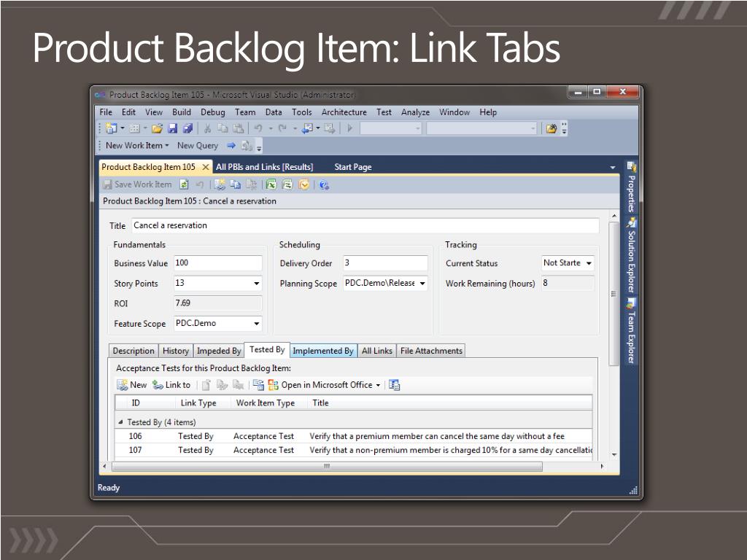Switch to the File Attachments tab
This screenshot has width=747, height=560.
(431, 351)
